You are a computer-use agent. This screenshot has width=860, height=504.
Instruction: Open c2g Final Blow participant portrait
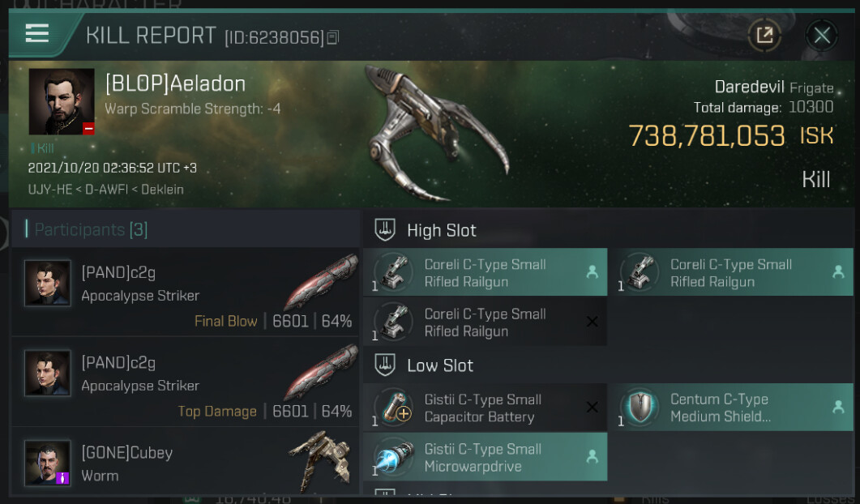48,283
